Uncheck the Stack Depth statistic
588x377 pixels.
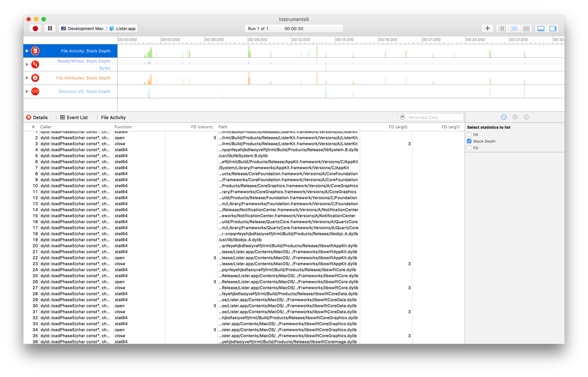pos(469,141)
